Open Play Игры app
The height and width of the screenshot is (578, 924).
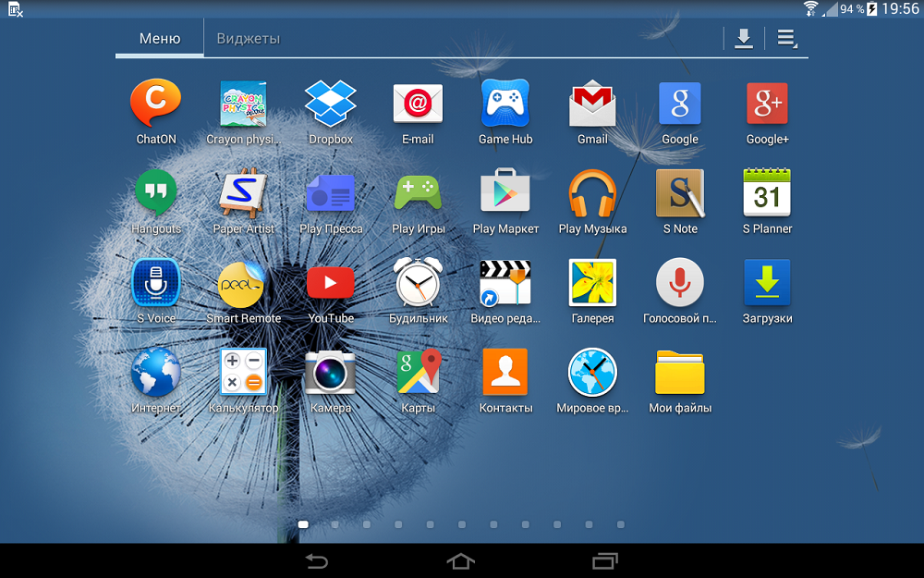pos(418,193)
